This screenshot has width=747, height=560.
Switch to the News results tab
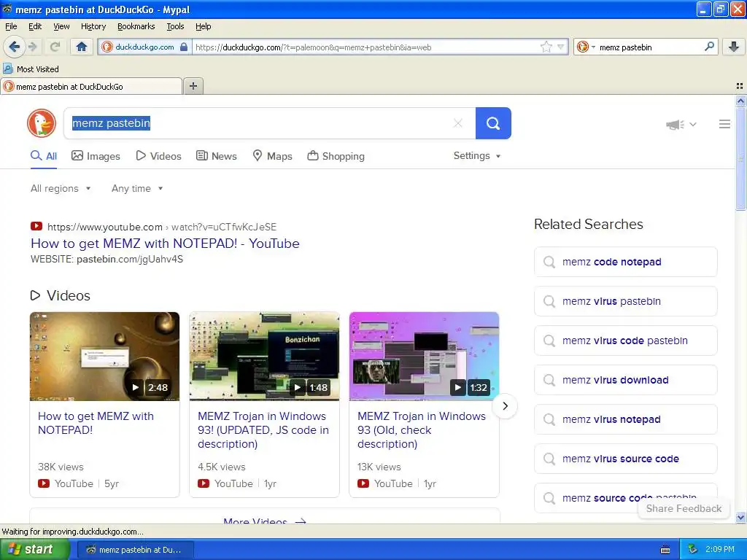[x=216, y=156]
